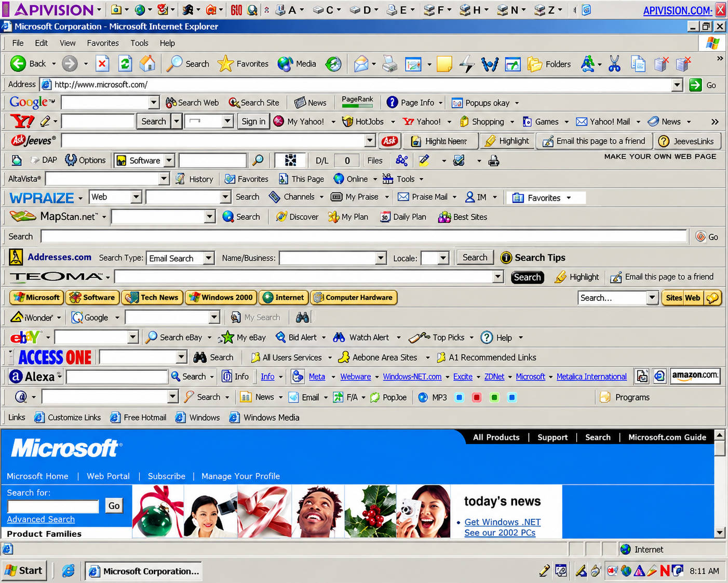Open the Tools menu
This screenshot has width=728, height=583.
pos(139,43)
